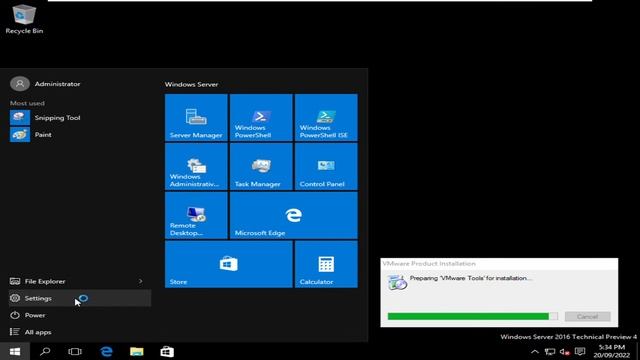Open Store from the taskbar
The height and width of the screenshot is (360, 640).
click(x=167, y=351)
